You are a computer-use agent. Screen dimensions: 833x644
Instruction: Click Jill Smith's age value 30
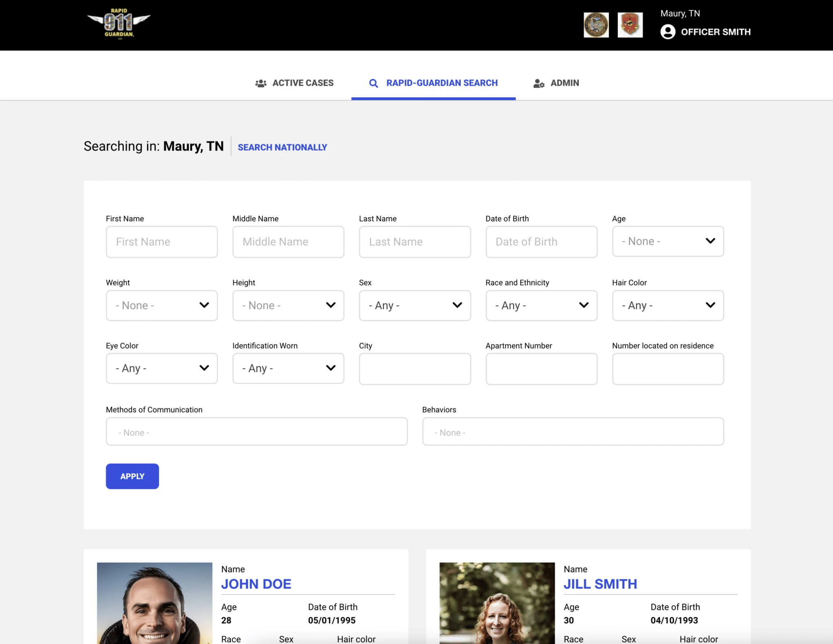pos(569,620)
